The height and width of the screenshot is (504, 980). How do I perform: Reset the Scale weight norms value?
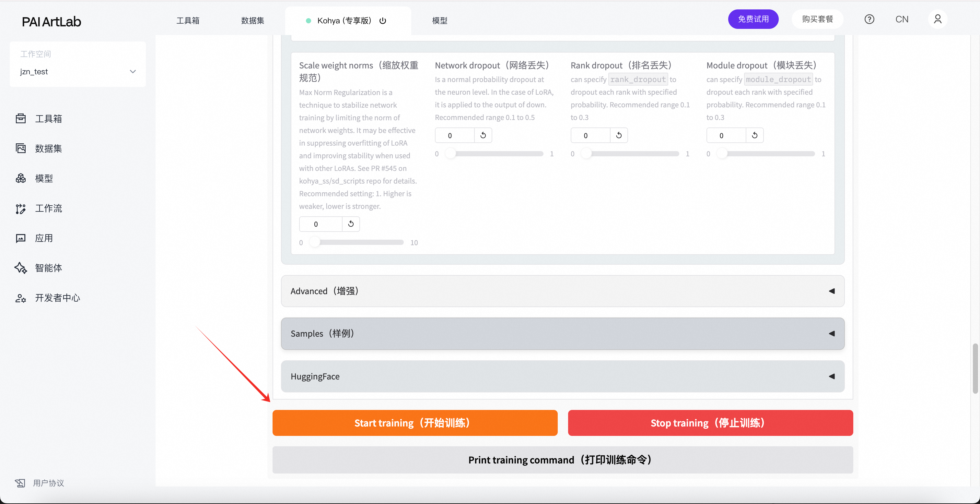click(x=351, y=224)
